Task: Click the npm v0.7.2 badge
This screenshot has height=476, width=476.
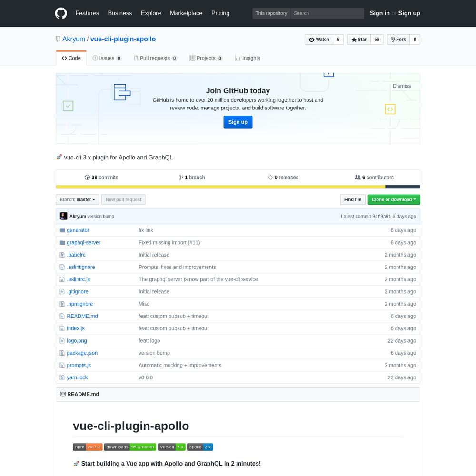Action: click(x=88, y=447)
